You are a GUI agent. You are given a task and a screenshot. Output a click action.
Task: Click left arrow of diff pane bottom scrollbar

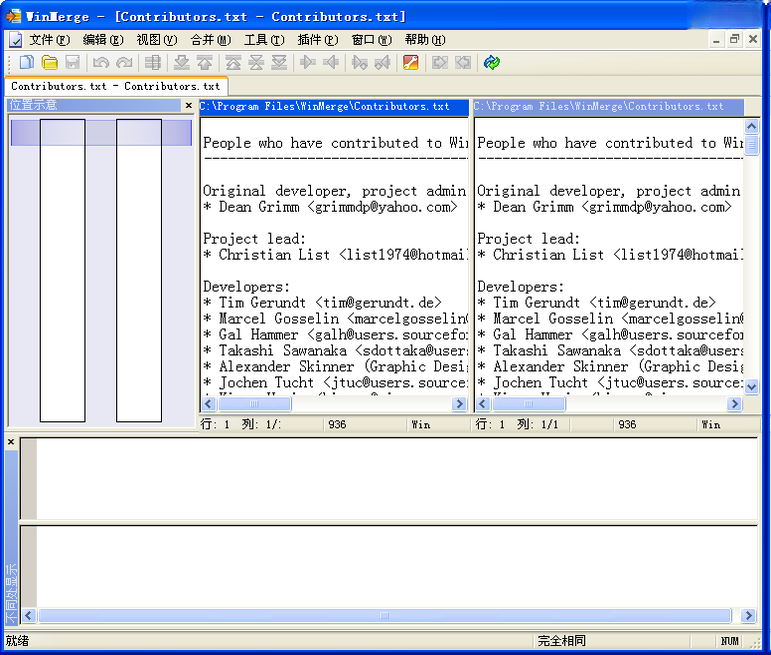tap(28, 616)
